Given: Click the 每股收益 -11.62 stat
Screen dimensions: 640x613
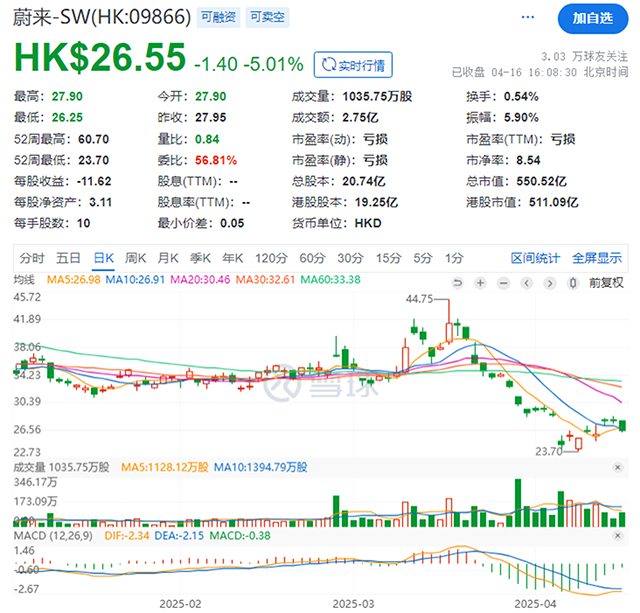Looking at the screenshot, I should click(x=62, y=181).
